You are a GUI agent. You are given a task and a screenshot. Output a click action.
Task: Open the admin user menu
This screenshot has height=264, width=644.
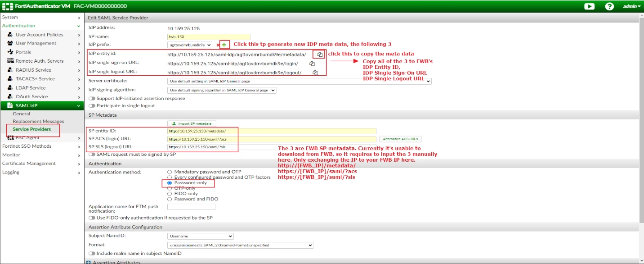(631, 6)
